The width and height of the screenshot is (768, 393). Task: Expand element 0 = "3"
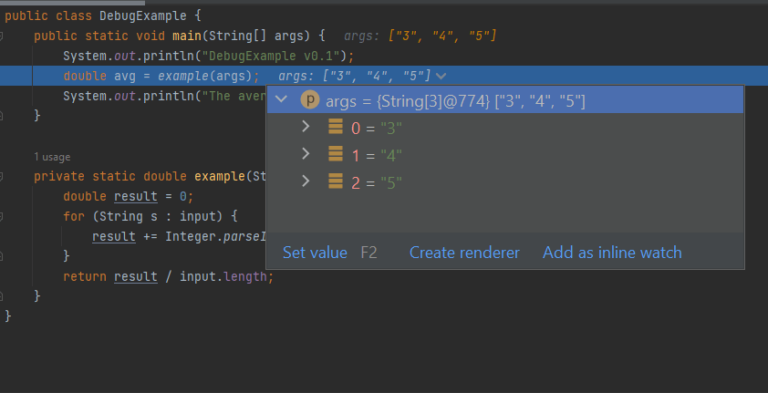coord(306,127)
